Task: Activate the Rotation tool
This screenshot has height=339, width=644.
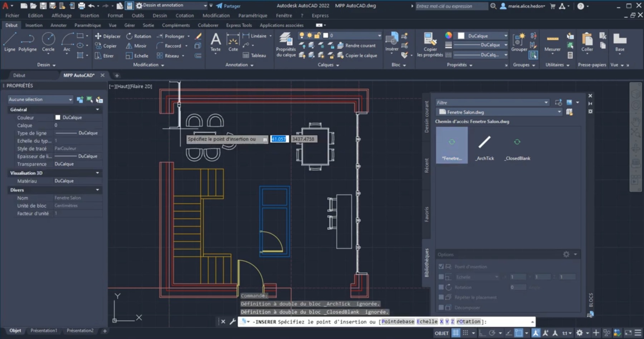Action: [x=138, y=36]
